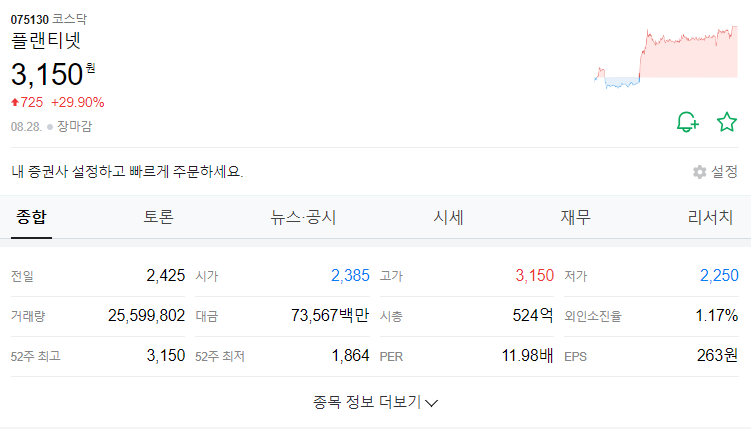Image resolution: width=751 pixels, height=429 pixels.
Task: Add a price alert with bell icon
Action: coord(688,122)
